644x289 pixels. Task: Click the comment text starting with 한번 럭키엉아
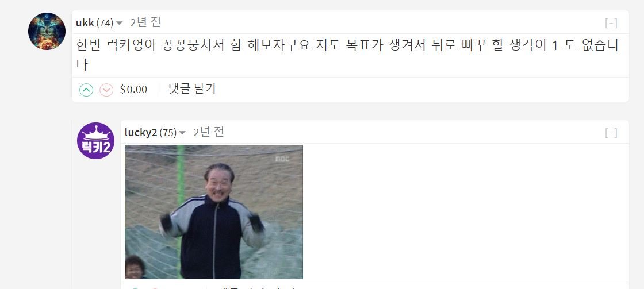pos(347,55)
